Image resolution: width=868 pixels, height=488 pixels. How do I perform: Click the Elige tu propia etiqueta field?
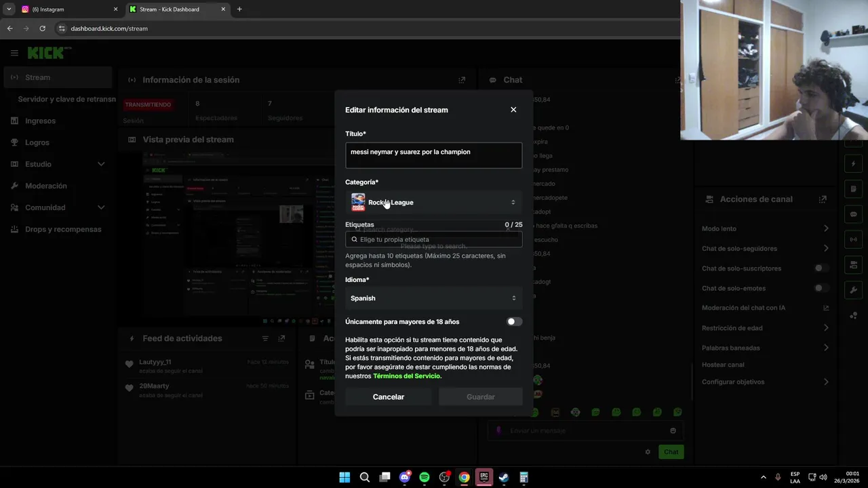click(433, 239)
